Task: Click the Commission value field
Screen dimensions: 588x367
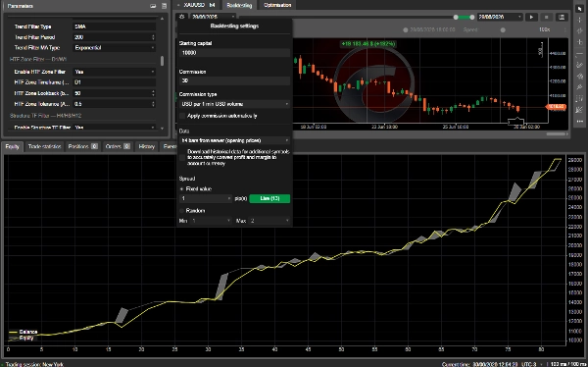Action: pyautogui.click(x=234, y=80)
